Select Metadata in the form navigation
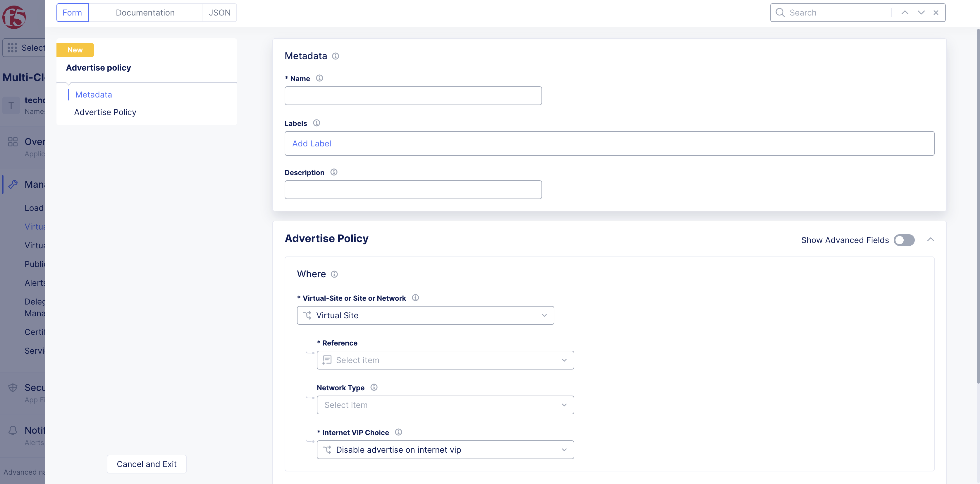Screen dimensions: 980x484 (x=93, y=95)
